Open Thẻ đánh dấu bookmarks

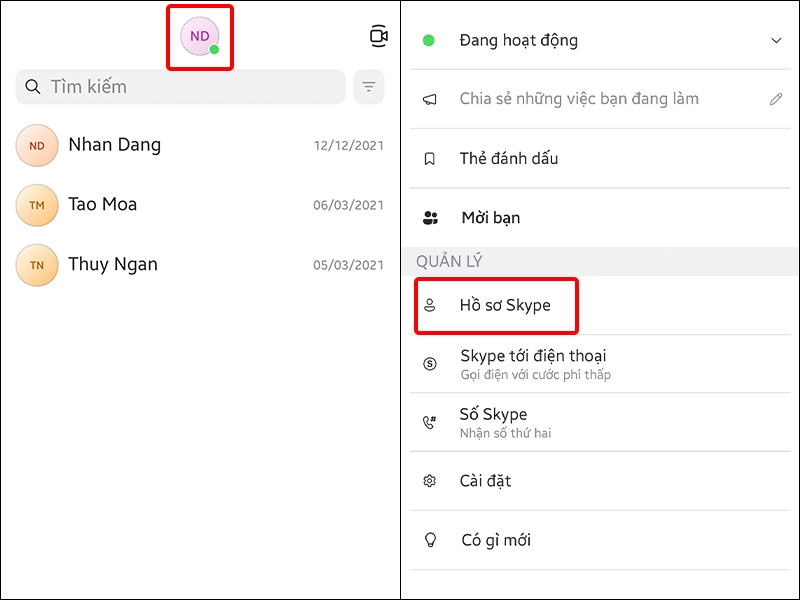click(601, 159)
